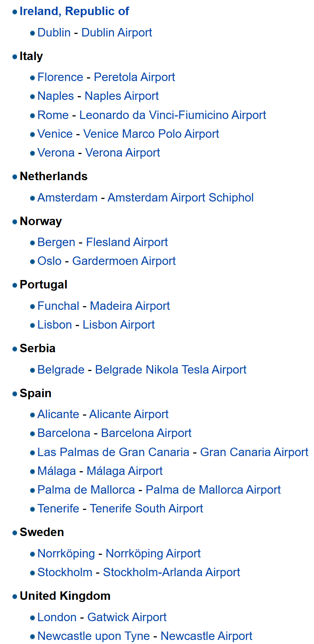Open the Gatwick Airport link

(x=127, y=617)
